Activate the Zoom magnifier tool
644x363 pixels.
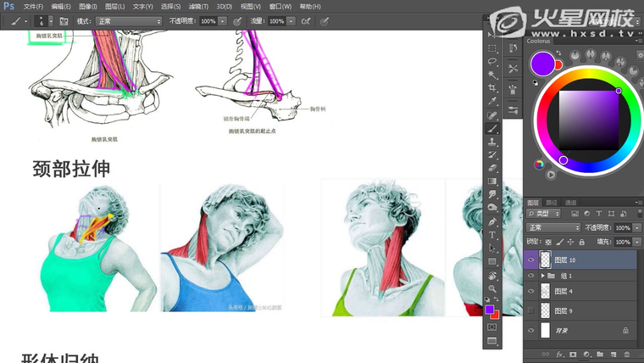pyautogui.click(x=492, y=290)
